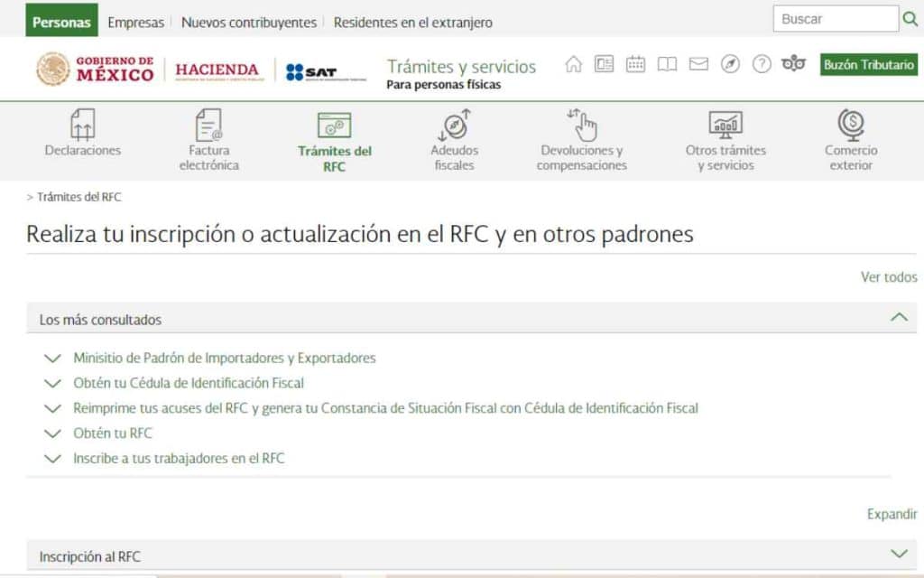Collapse the Los más consultados section
This screenshot has height=578, width=924.
(x=898, y=318)
